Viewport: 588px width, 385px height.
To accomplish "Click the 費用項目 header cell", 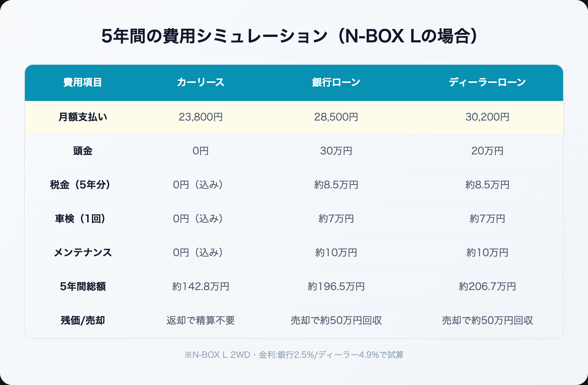I will click(x=83, y=82).
